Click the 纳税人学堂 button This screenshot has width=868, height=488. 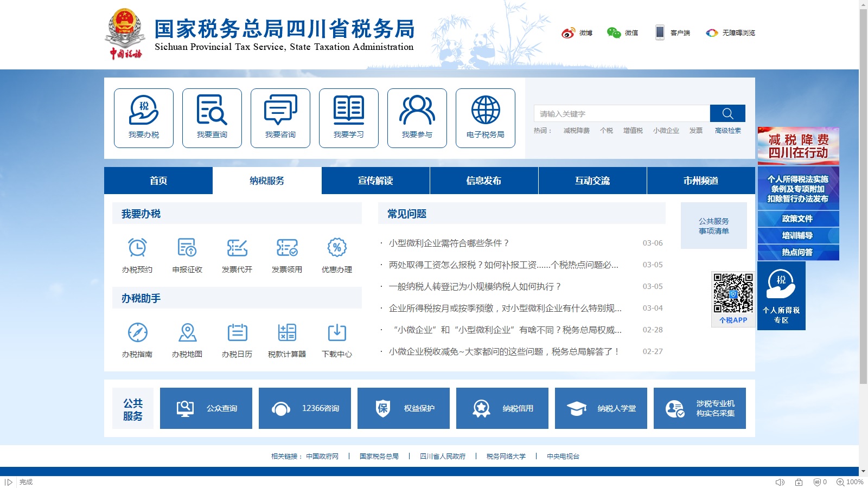pos(601,408)
